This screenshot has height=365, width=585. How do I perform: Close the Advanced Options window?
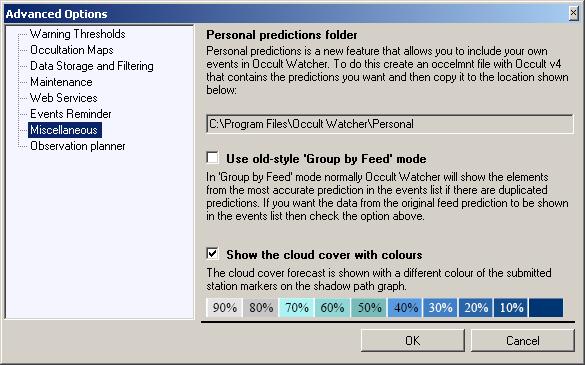coord(573,13)
